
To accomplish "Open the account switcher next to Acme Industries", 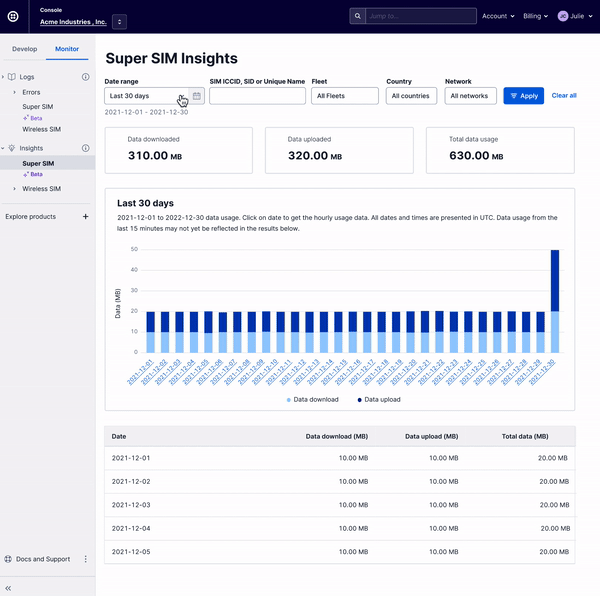I will [x=119, y=21].
